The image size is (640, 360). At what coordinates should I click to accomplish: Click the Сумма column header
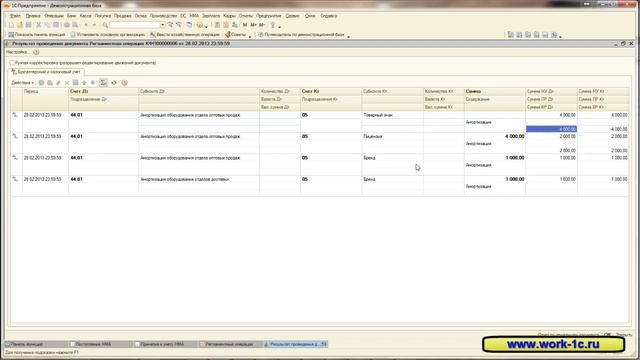click(x=495, y=91)
